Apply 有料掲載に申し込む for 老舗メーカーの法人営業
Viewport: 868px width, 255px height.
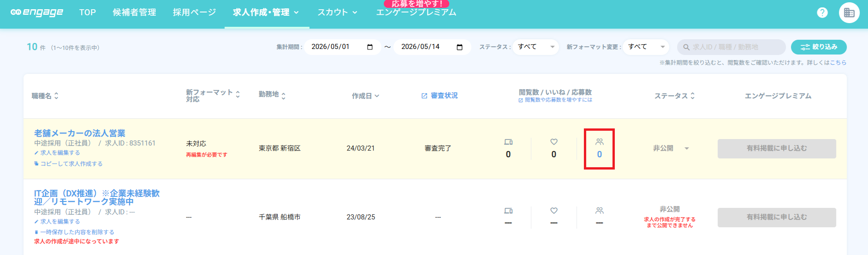[x=777, y=149]
